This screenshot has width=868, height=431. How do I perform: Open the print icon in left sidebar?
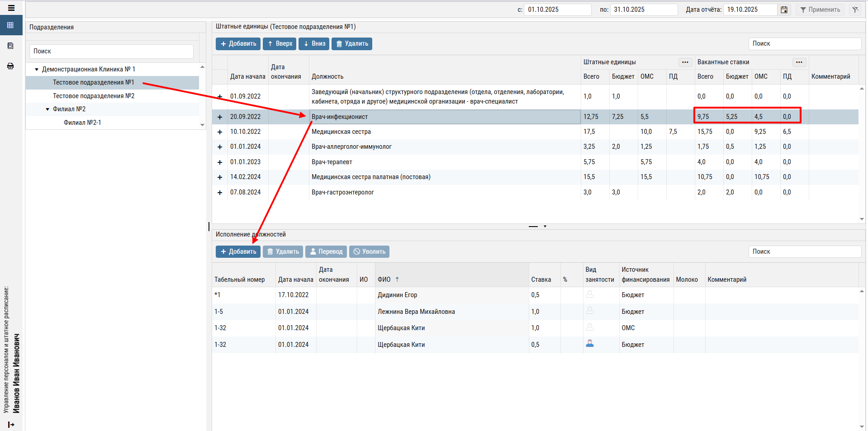click(10, 66)
